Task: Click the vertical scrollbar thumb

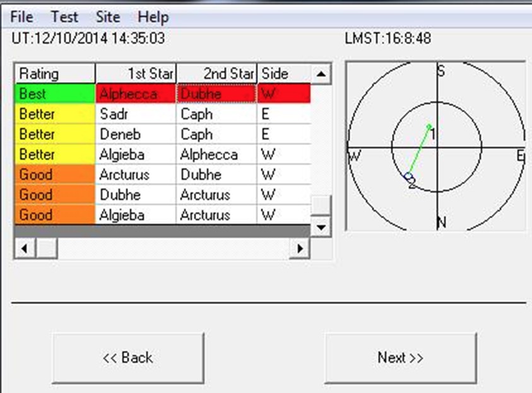Action: (321, 205)
